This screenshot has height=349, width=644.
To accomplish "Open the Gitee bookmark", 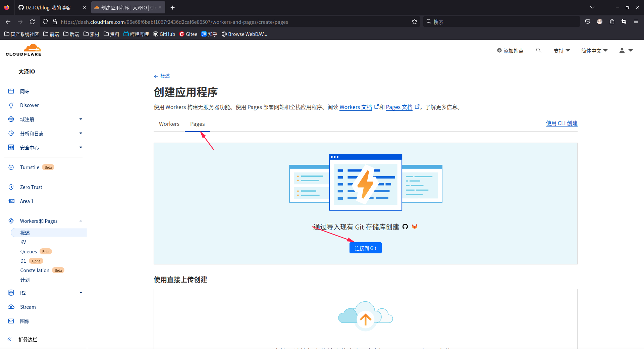I will tap(189, 34).
